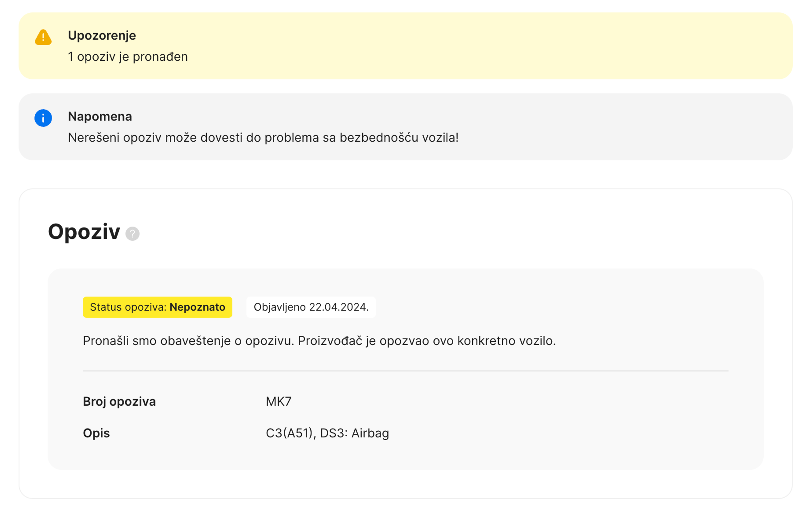Screen dimensions: 812x512
Task: Click the 'Objavljeno 22.04.2024.' date badge
Action: [311, 307]
